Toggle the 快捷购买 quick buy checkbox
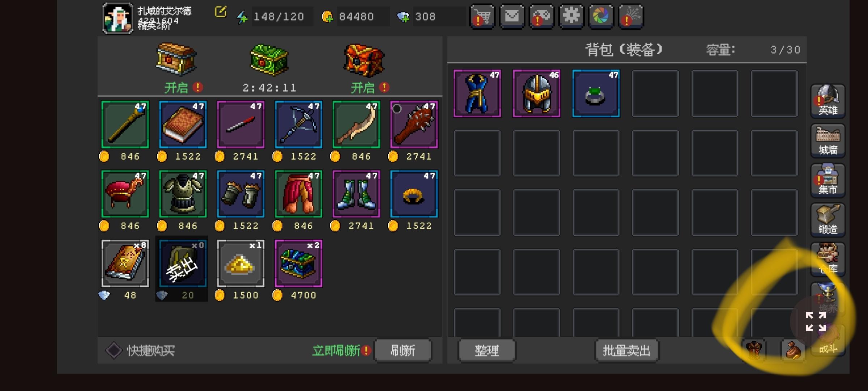 tap(114, 350)
